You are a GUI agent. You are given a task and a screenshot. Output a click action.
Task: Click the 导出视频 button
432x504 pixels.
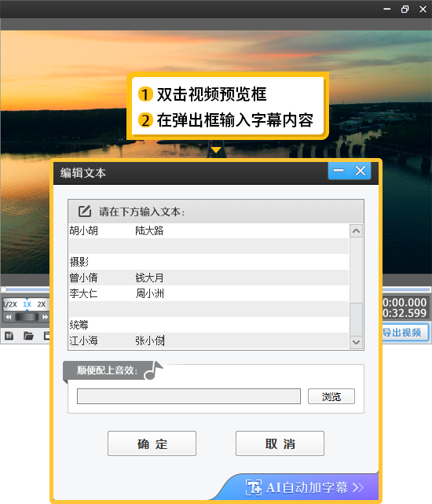click(x=405, y=333)
